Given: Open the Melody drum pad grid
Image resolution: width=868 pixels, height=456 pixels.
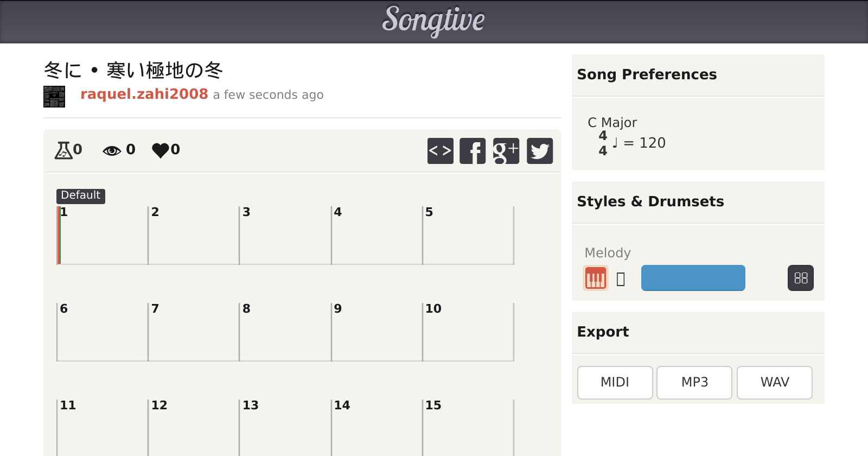Looking at the screenshot, I should coord(800,278).
